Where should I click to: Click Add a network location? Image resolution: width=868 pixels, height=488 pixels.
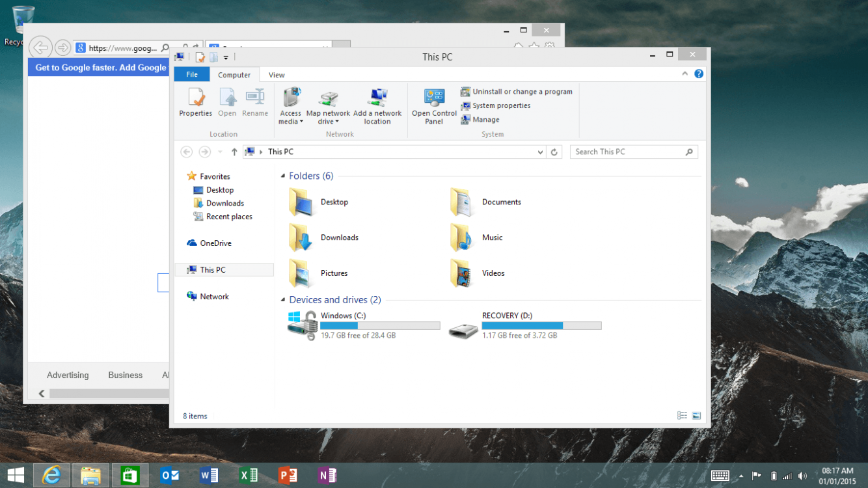[377, 106]
